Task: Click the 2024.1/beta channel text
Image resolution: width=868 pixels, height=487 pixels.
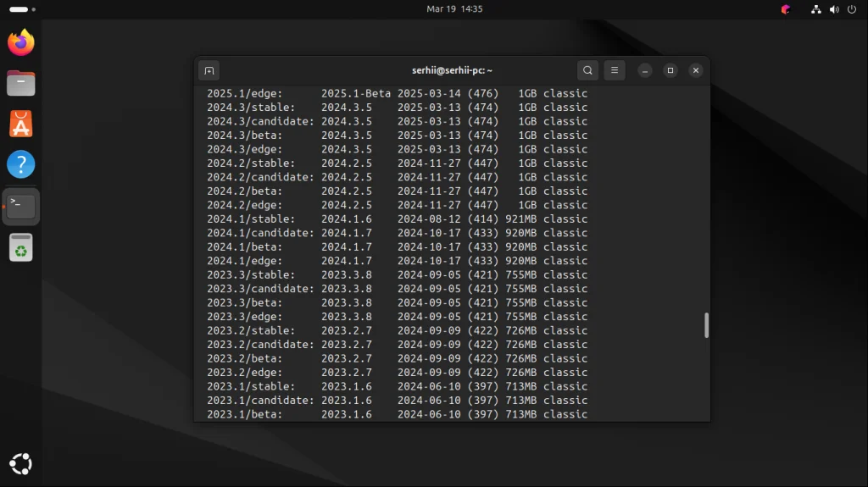Action: (x=244, y=246)
